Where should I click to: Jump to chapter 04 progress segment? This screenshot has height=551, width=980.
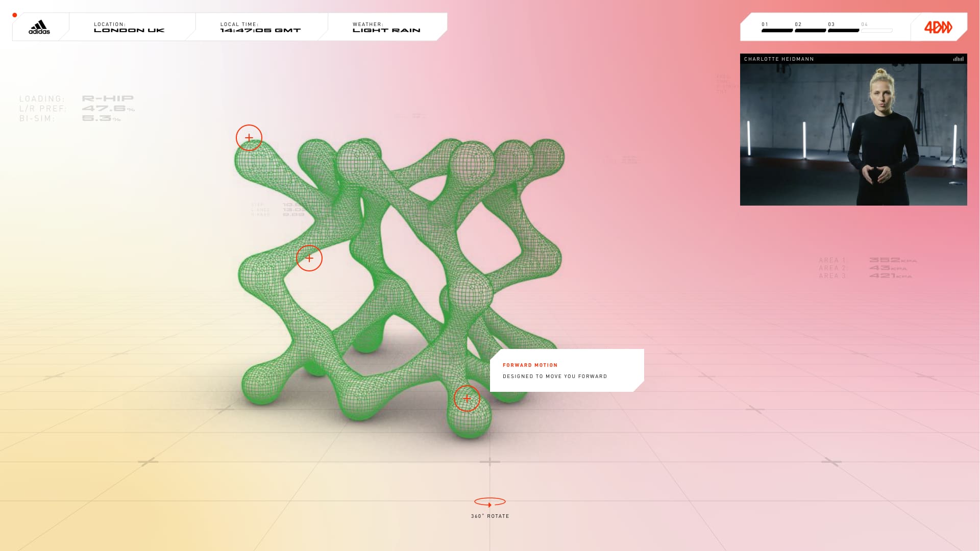[x=876, y=30]
